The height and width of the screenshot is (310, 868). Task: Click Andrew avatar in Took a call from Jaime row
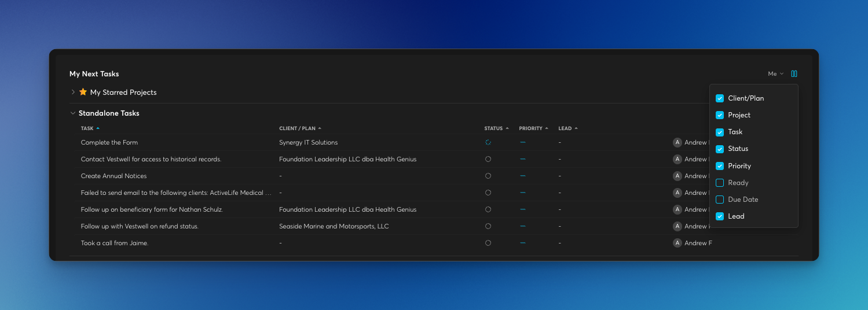click(x=677, y=243)
